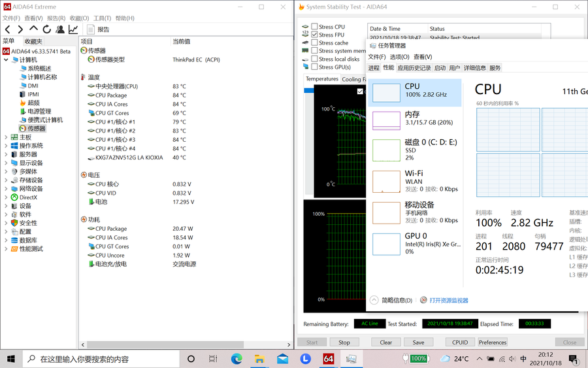The image size is (588, 368).
Task: Open the DMI tree item
Action: coord(33,86)
